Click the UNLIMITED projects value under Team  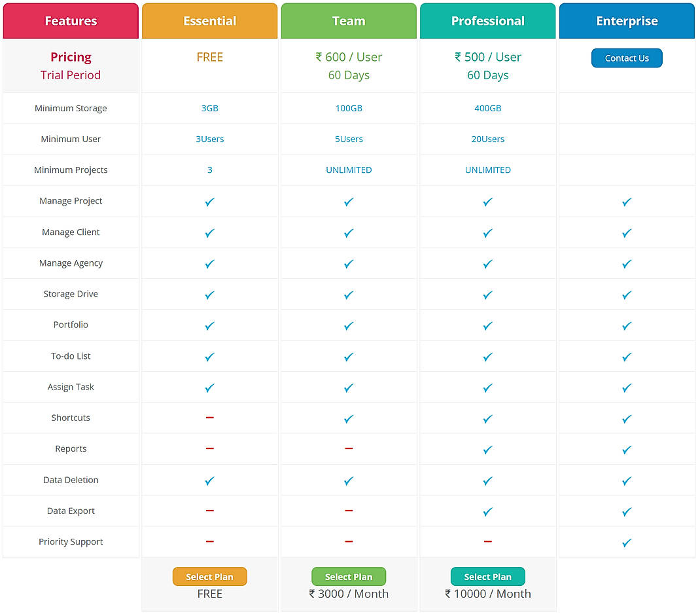click(349, 170)
